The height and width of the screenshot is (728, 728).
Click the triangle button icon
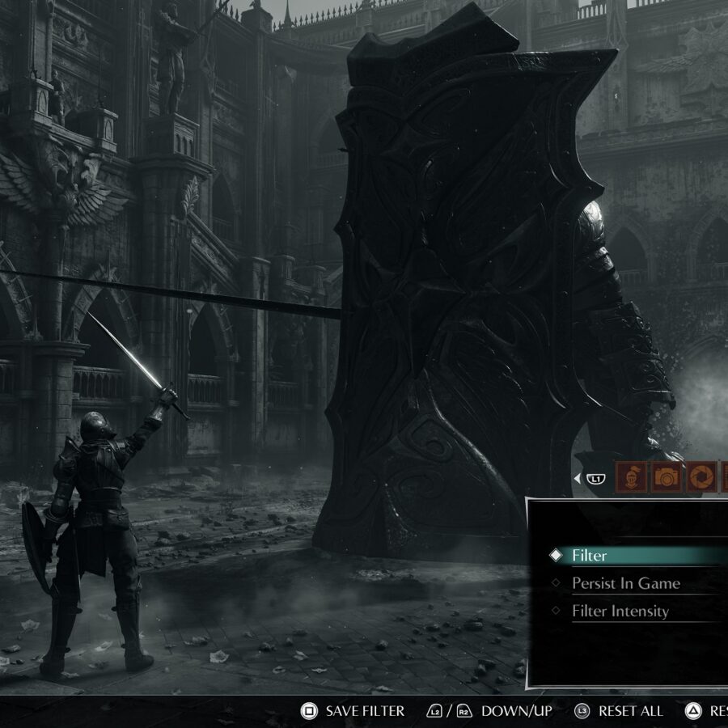pyautogui.click(x=693, y=711)
